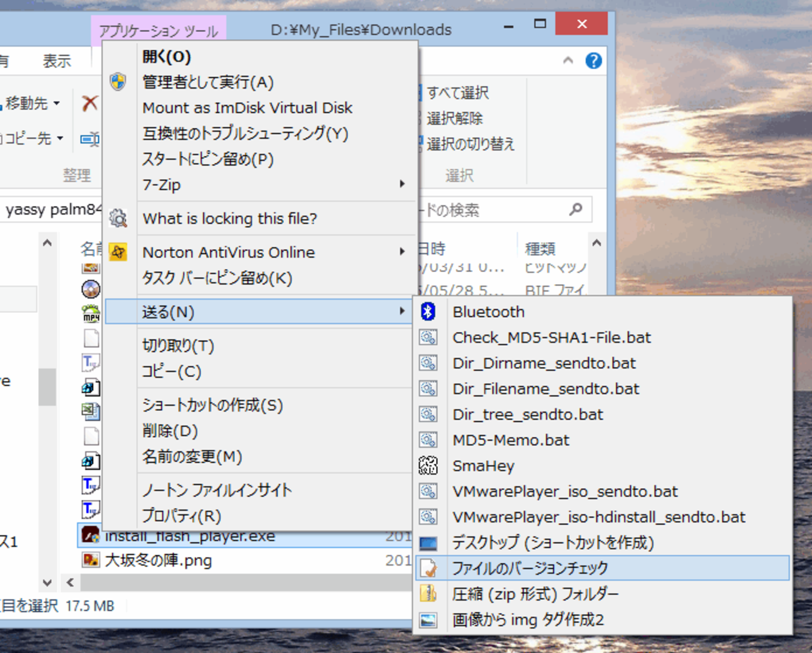Click the gear icon beside What is locking
812x653 pixels.
click(118, 218)
